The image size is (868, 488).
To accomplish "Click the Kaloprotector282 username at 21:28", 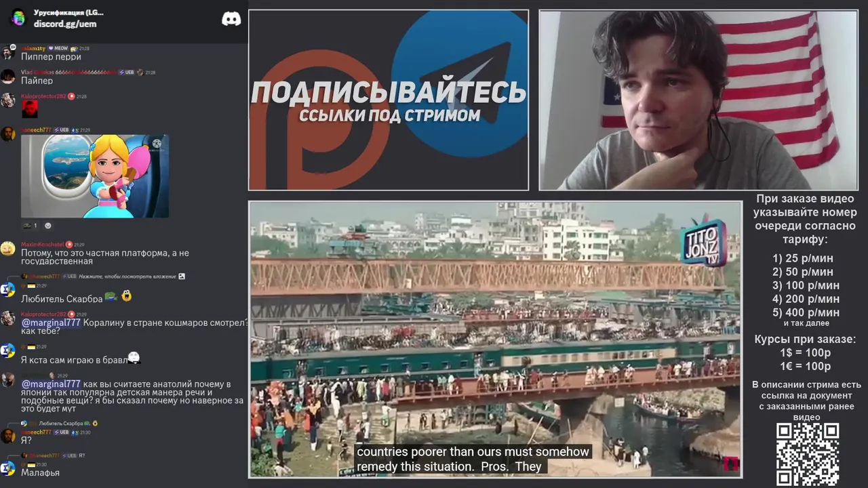I will tap(43, 97).
